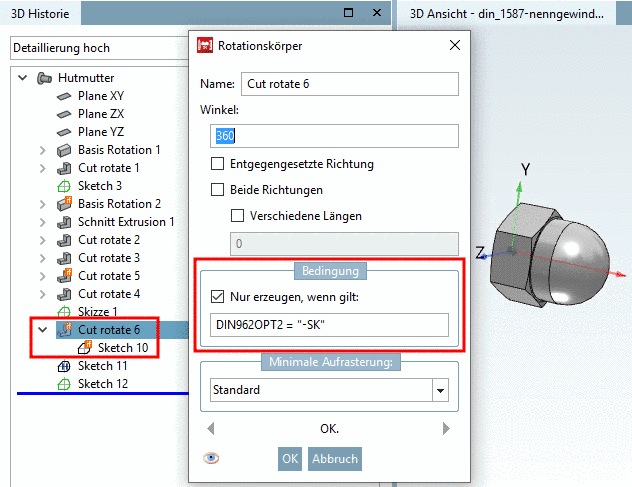Click the disabled length field showing 0
This screenshot has width=632, height=487.
click(344, 244)
